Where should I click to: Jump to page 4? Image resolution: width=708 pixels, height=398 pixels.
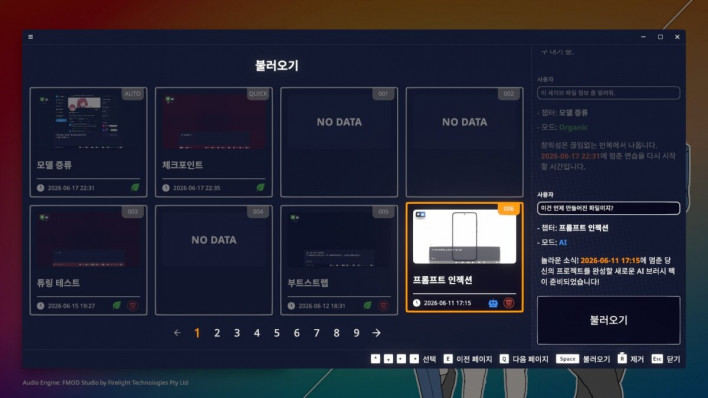(257, 333)
